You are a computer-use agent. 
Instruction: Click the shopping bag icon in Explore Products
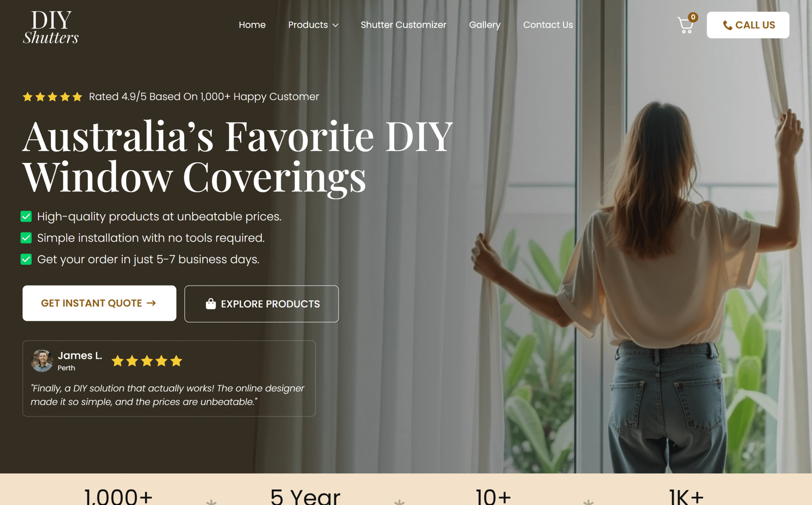coord(211,304)
